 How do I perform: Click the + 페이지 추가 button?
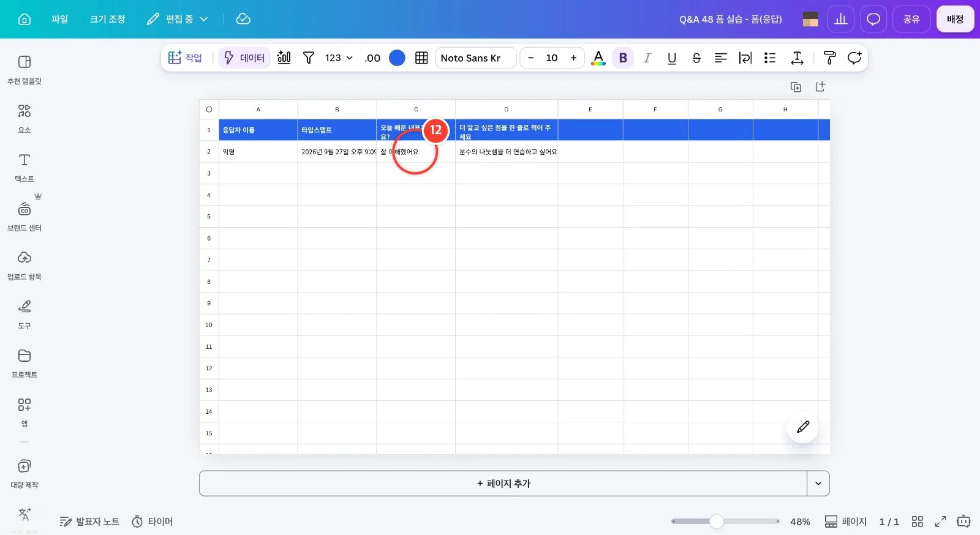pyautogui.click(x=503, y=484)
